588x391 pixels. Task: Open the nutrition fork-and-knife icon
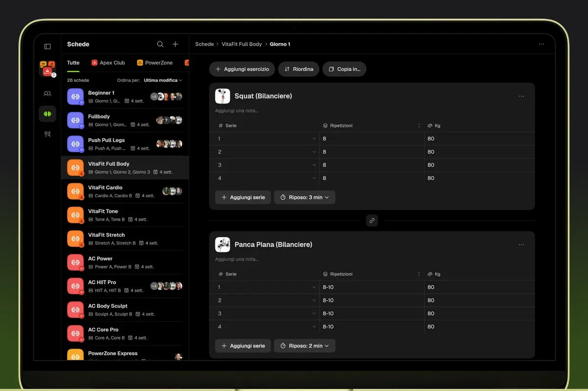(48, 134)
